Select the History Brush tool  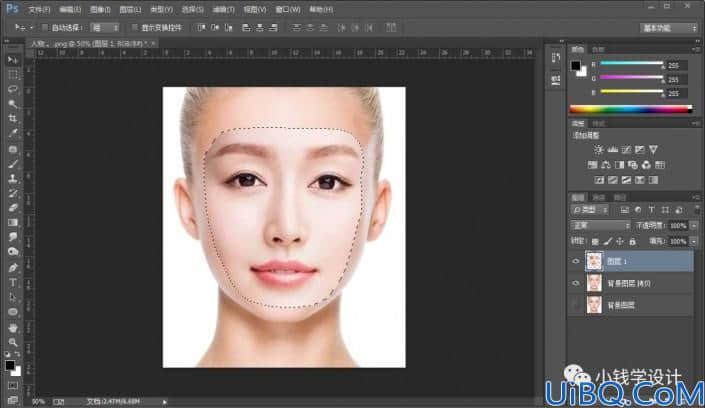13,193
